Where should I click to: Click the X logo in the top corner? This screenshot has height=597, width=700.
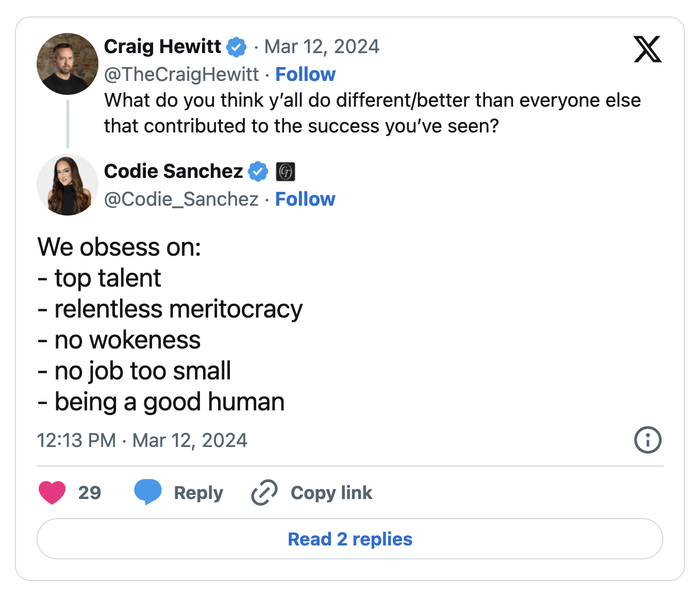point(647,49)
